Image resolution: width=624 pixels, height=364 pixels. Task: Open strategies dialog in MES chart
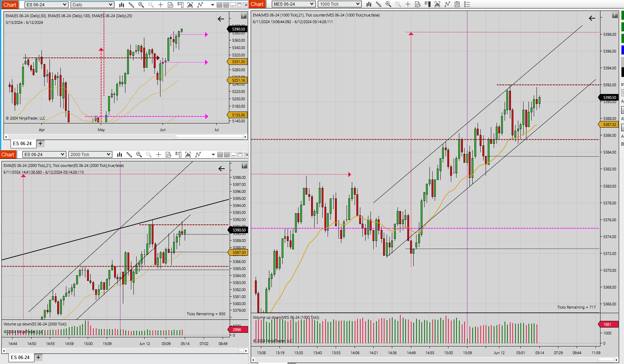pos(447,4)
